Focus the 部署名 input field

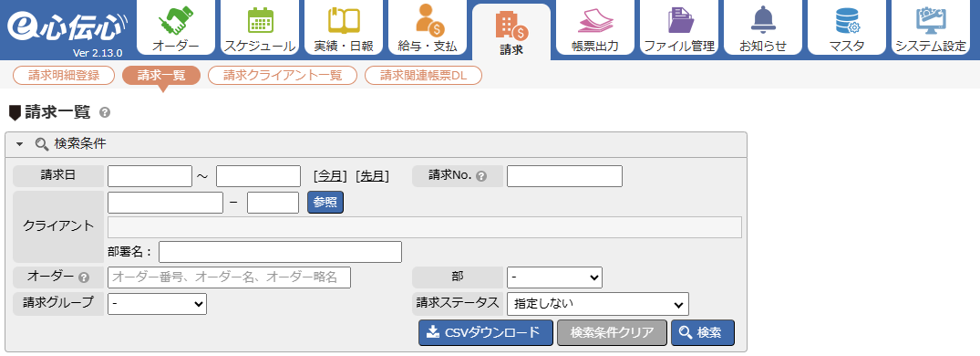[280, 252]
